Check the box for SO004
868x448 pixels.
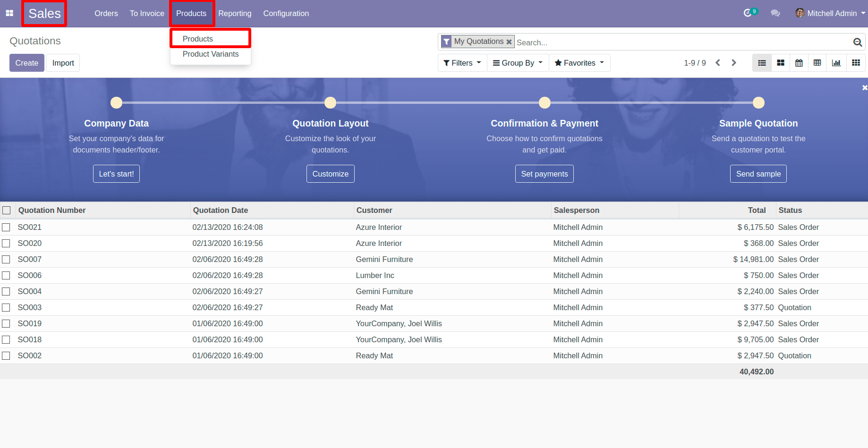(6, 291)
